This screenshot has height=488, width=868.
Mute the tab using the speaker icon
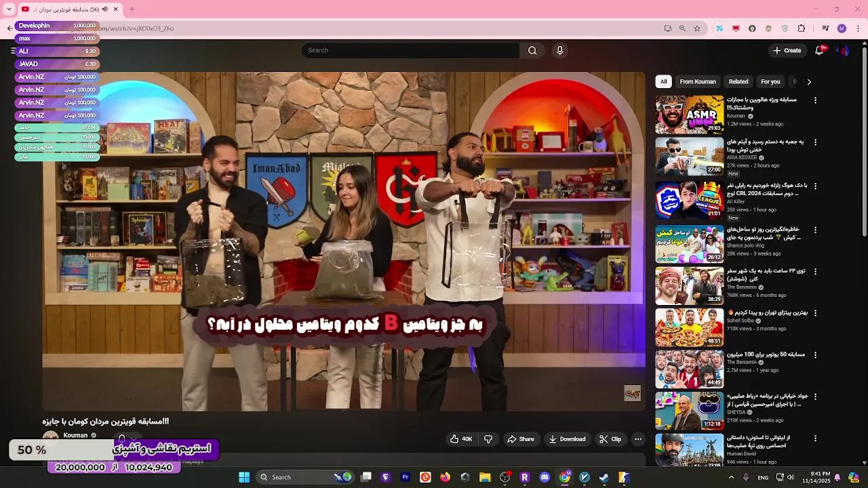tap(104, 9)
